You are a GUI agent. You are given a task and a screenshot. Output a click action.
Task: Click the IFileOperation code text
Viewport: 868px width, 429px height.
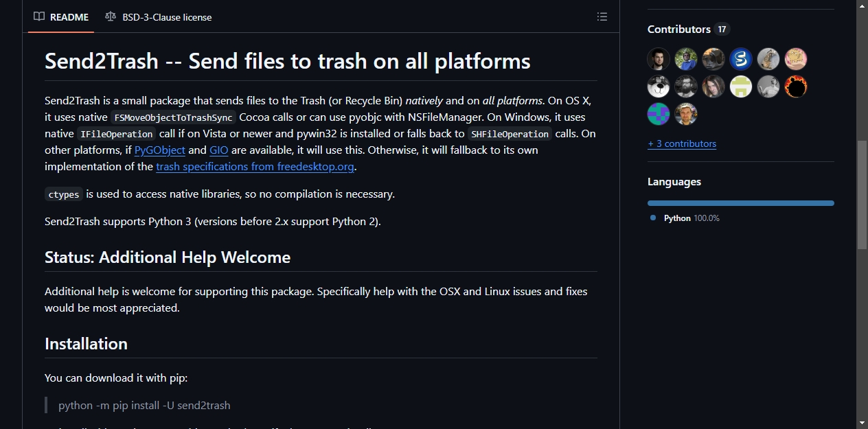116,134
